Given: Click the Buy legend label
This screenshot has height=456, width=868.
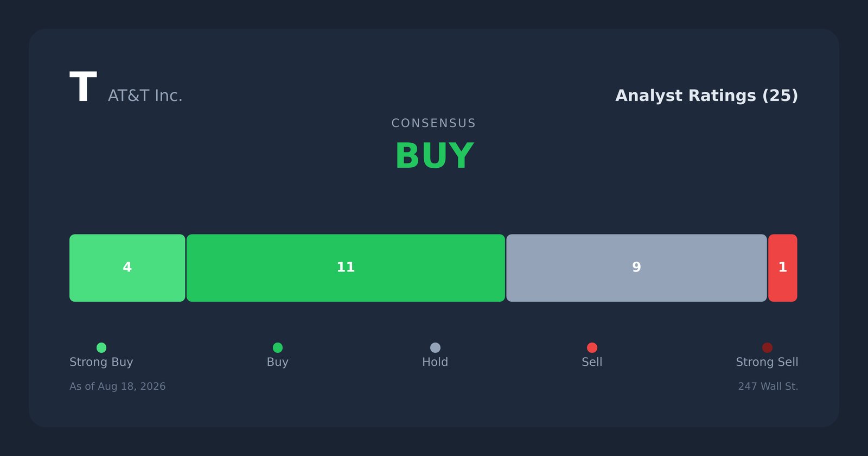Looking at the screenshot, I should (x=278, y=362).
